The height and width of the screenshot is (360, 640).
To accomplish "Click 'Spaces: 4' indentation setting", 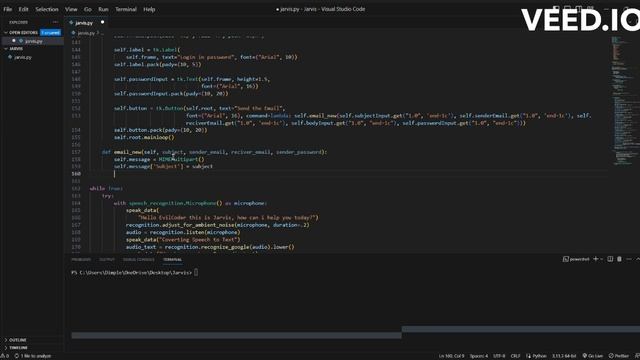I will (x=478, y=356).
